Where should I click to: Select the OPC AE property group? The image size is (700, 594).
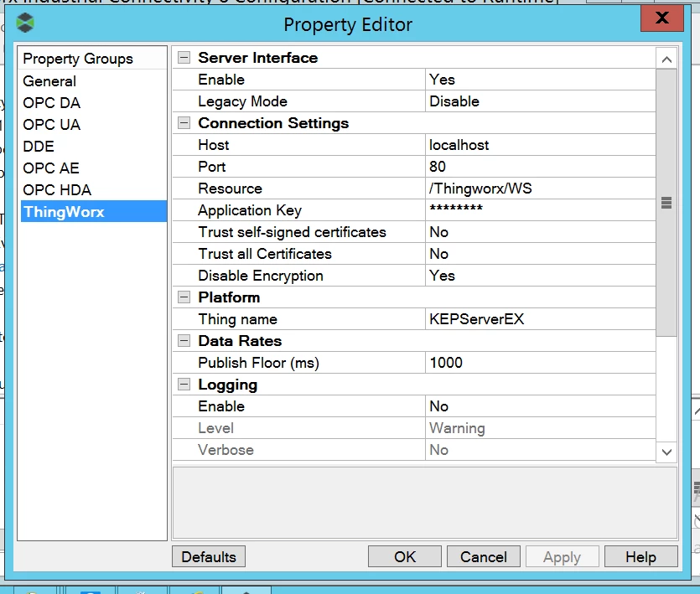pos(51,168)
